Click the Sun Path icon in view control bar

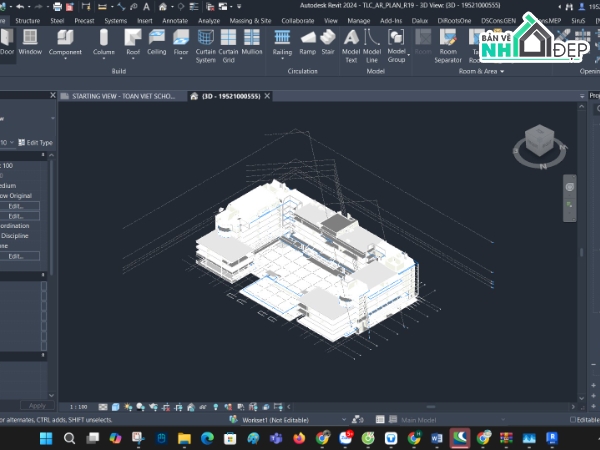point(128,407)
